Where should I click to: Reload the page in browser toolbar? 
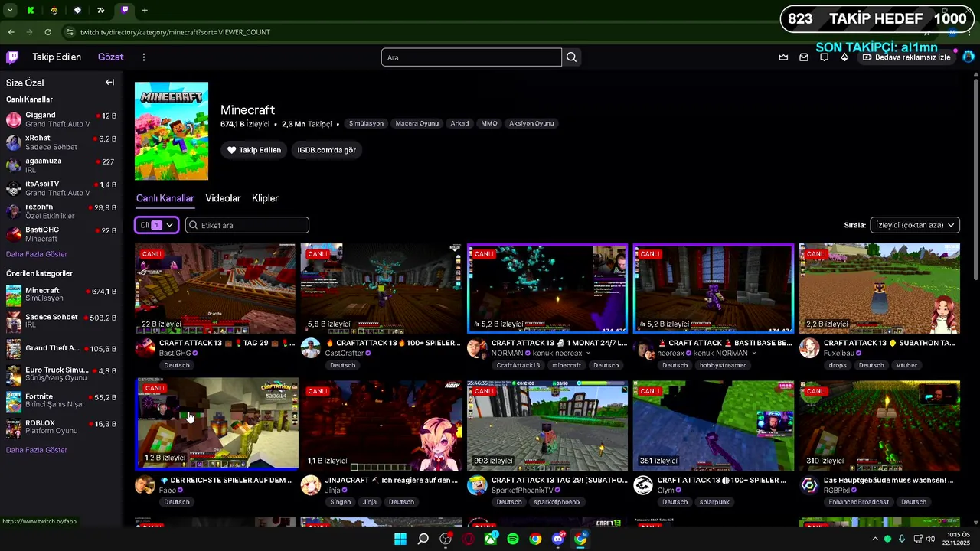[x=47, y=32]
